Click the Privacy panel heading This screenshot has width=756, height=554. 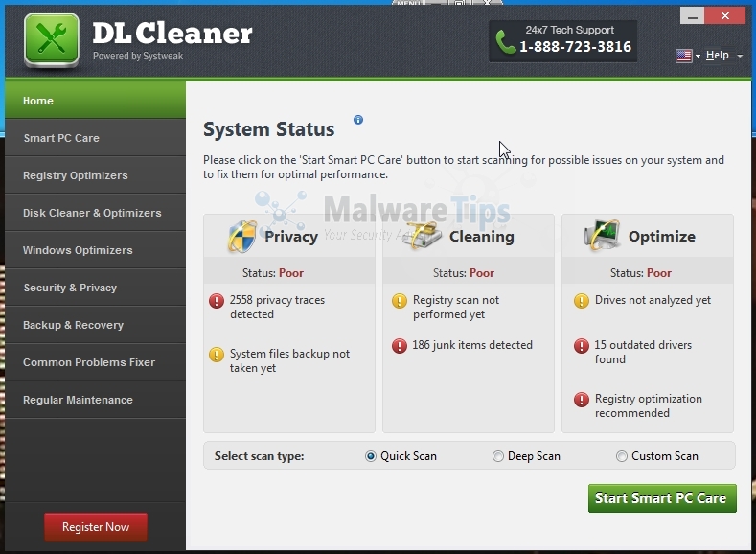coord(291,237)
